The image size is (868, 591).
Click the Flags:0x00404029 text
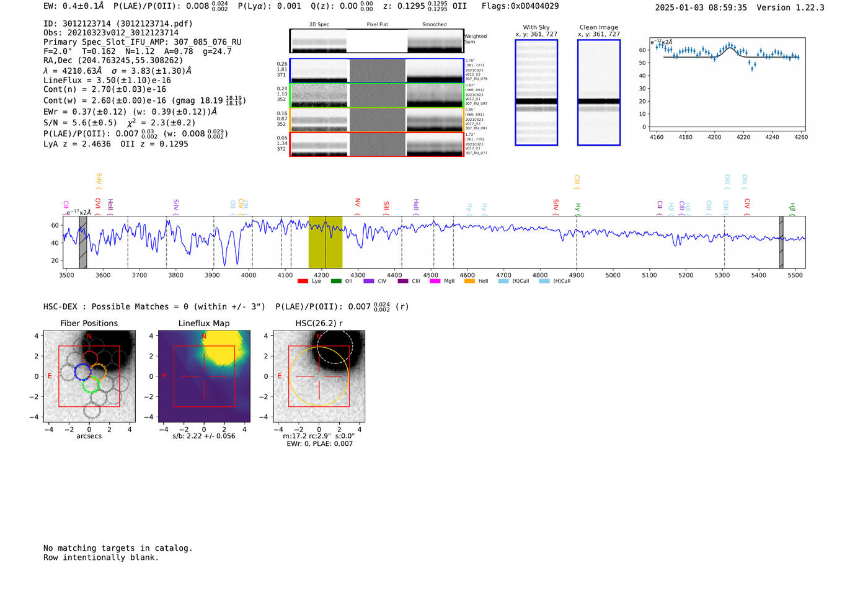(x=520, y=6)
